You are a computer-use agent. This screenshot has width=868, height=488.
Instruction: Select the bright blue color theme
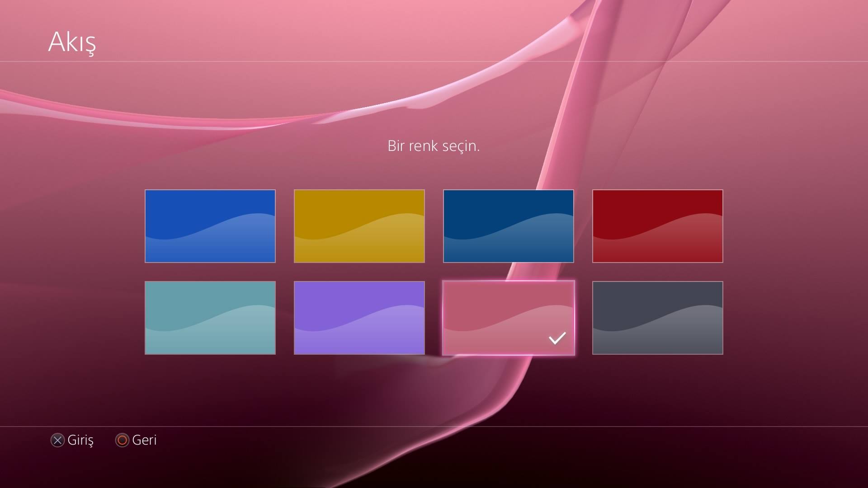pos(210,226)
